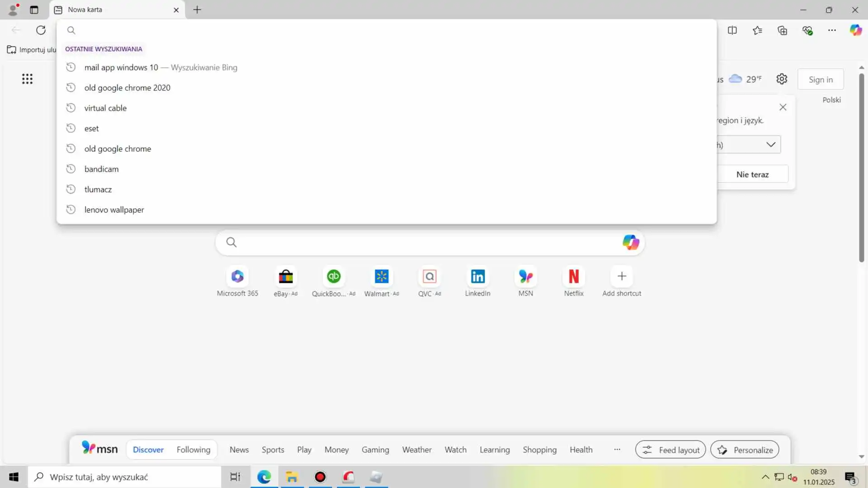Click the page vertical scrollbar

point(861,167)
